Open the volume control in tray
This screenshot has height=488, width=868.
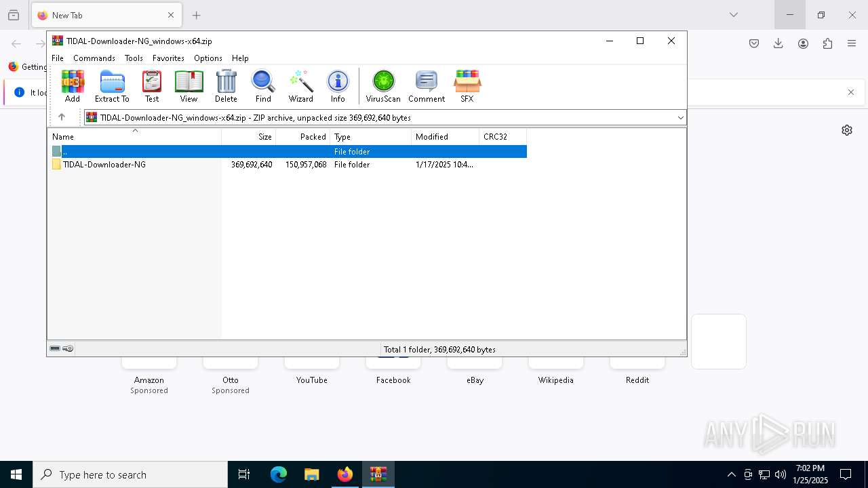[781, 474]
